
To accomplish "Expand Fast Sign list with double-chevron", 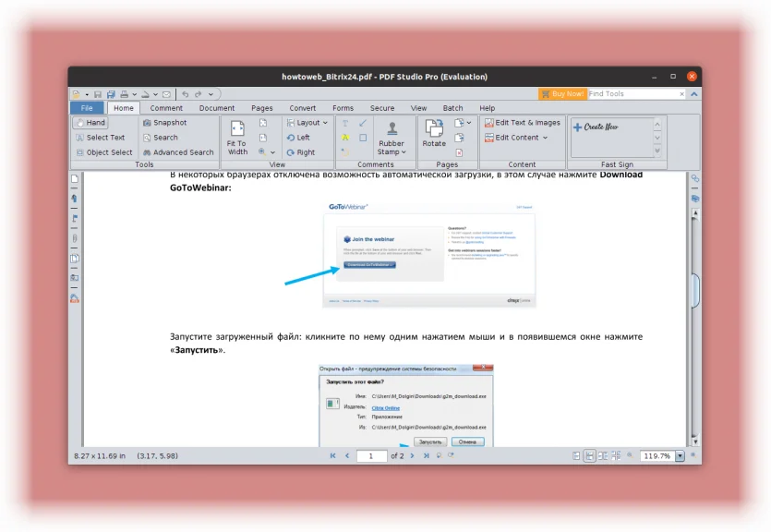I will 657,151.
